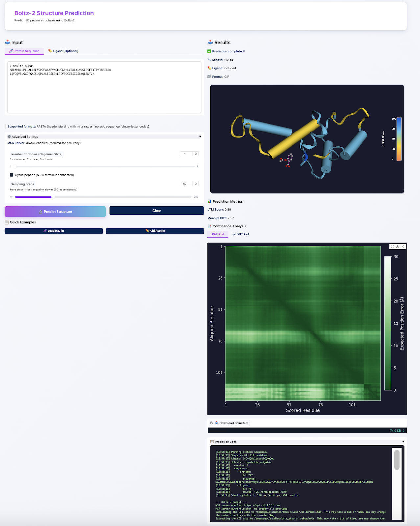Enable the Cyclic peptide checkbox
The image size is (420, 526).
tap(12, 175)
